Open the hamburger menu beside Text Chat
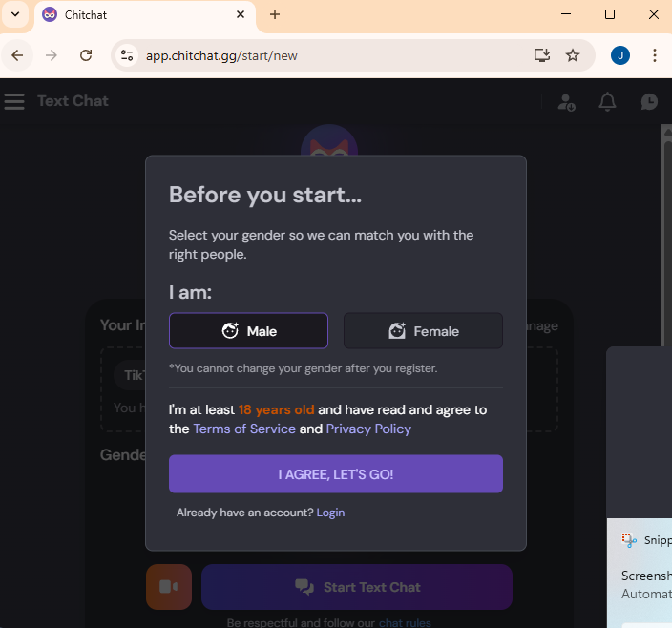Screen dimensions: 672x628 (14, 101)
